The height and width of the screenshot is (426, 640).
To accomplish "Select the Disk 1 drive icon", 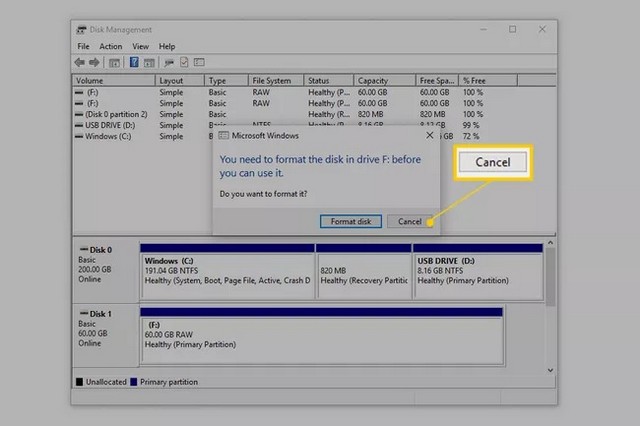I will tap(84, 313).
